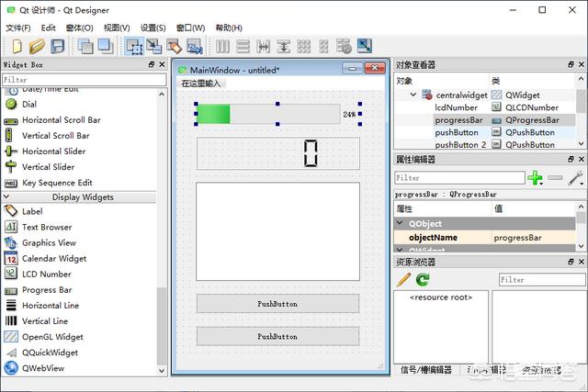Select the <resource root> tree entry
Viewport: 588px width, 392px height.
pyautogui.click(x=441, y=297)
